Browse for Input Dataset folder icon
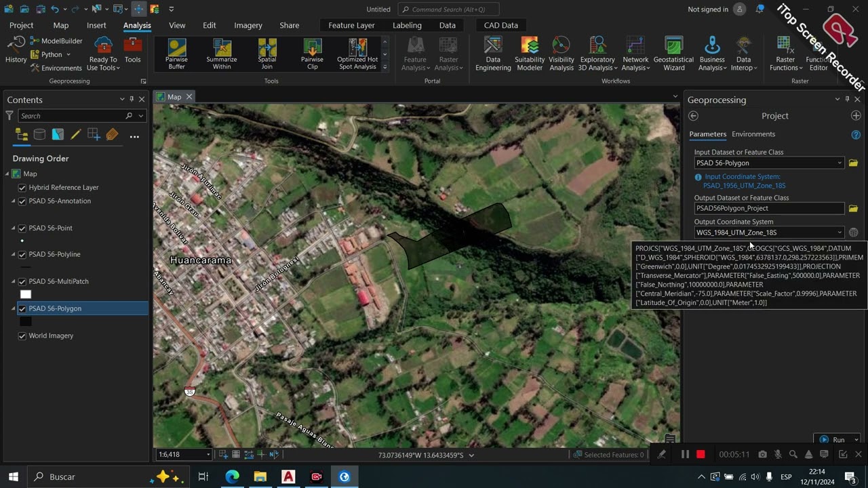Viewport: 868px width, 488px height. [x=853, y=163]
